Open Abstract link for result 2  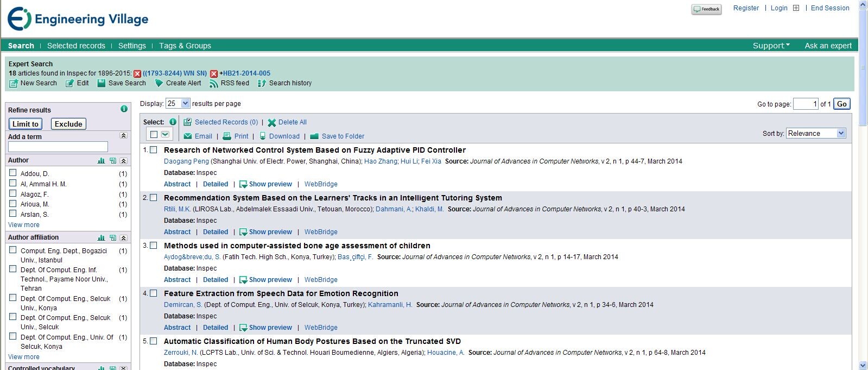178,232
